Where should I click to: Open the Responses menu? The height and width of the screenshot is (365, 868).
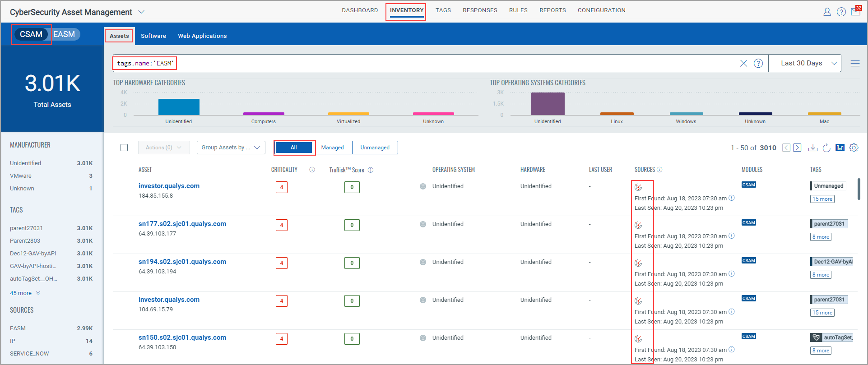click(x=480, y=10)
